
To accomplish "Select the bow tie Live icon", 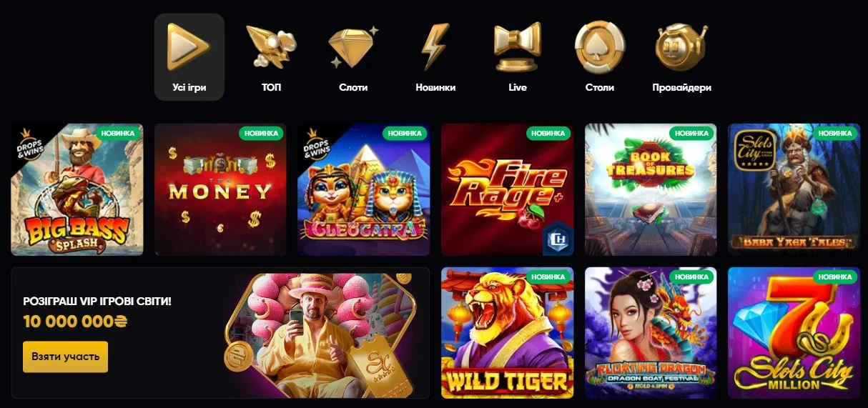I will click(518, 47).
